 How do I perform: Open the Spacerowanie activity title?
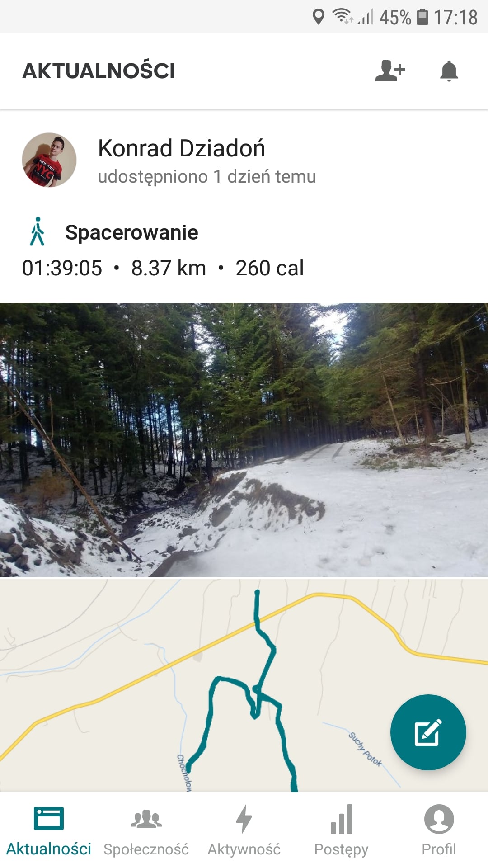click(131, 232)
